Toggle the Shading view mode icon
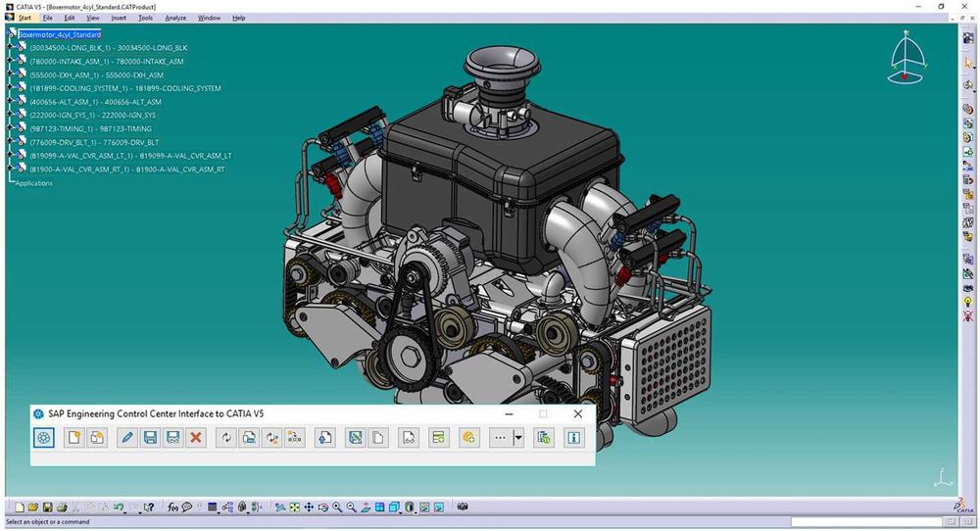Viewport: 980px width, 531px height. pos(409,507)
